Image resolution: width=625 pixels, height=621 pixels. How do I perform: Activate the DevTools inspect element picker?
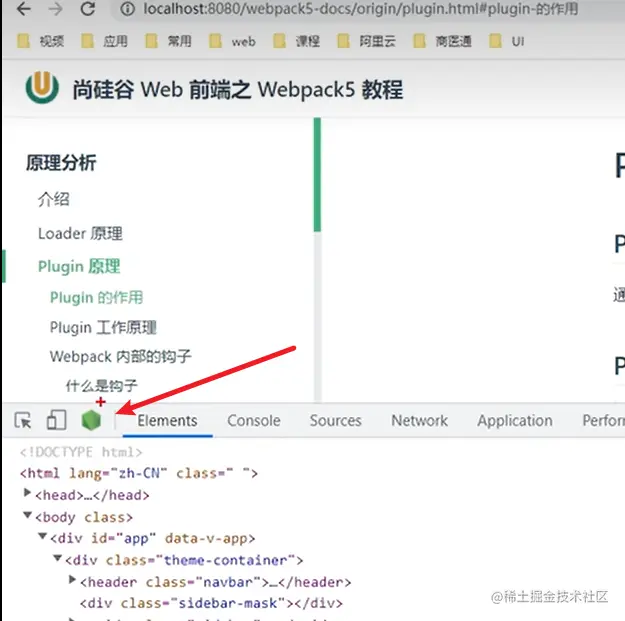[23, 421]
